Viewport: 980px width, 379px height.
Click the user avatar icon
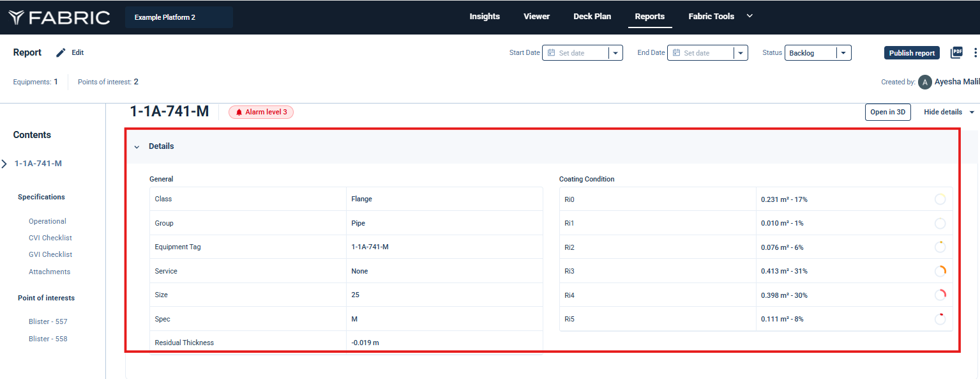(924, 82)
